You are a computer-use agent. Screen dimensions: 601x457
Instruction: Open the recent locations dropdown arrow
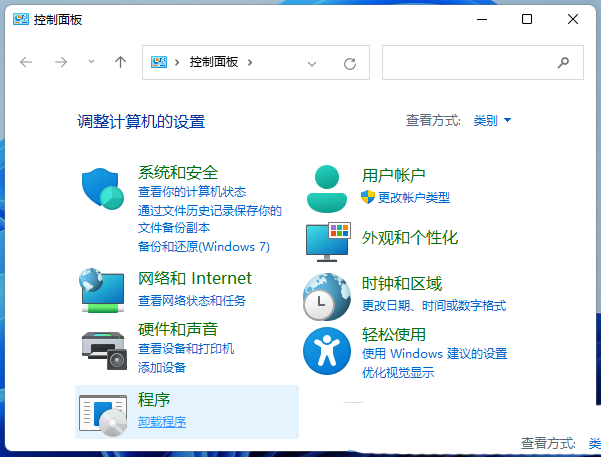(91, 62)
